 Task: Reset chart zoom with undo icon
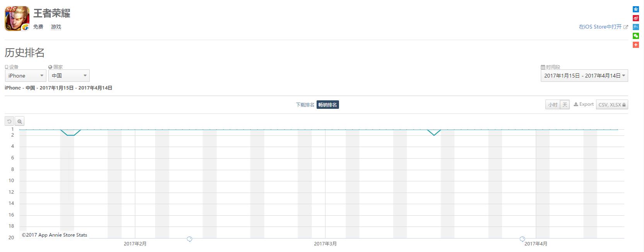[x=9, y=122]
